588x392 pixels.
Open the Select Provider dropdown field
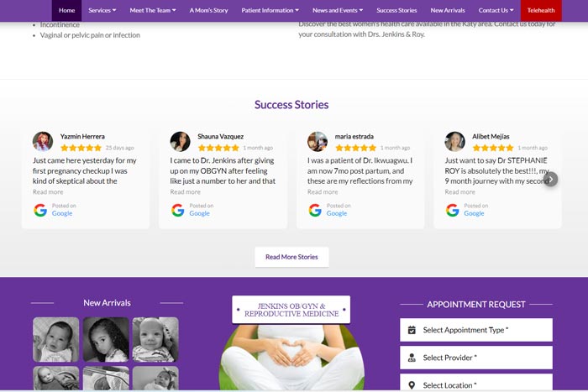[476, 358]
